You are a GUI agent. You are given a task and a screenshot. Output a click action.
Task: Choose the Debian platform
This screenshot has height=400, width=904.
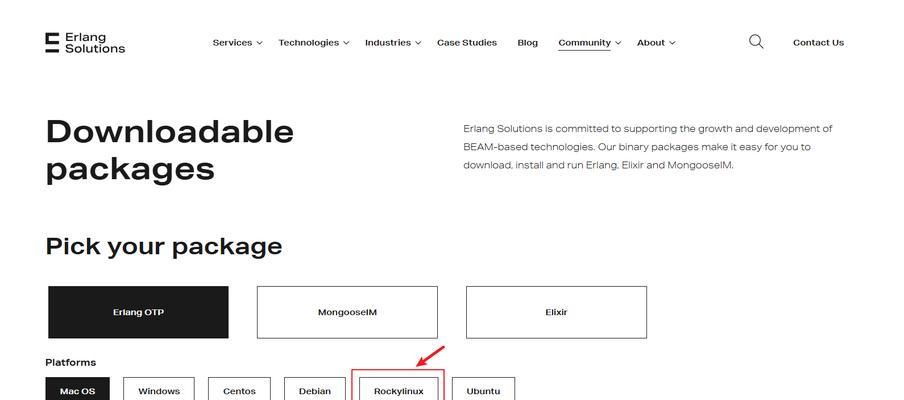pos(315,389)
